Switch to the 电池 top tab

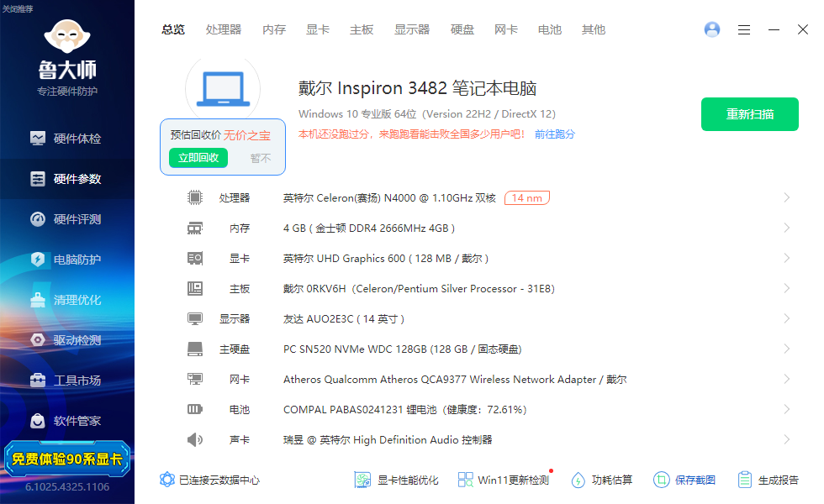pyautogui.click(x=550, y=30)
